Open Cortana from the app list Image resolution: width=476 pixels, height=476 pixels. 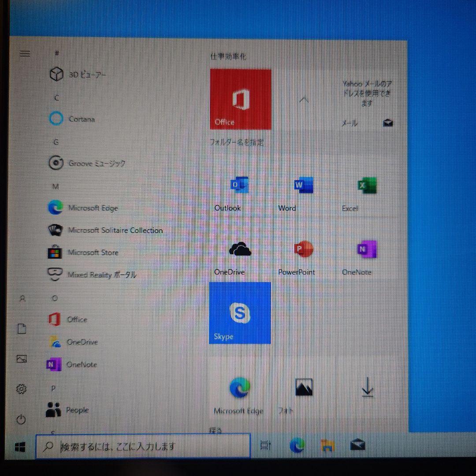[82, 119]
